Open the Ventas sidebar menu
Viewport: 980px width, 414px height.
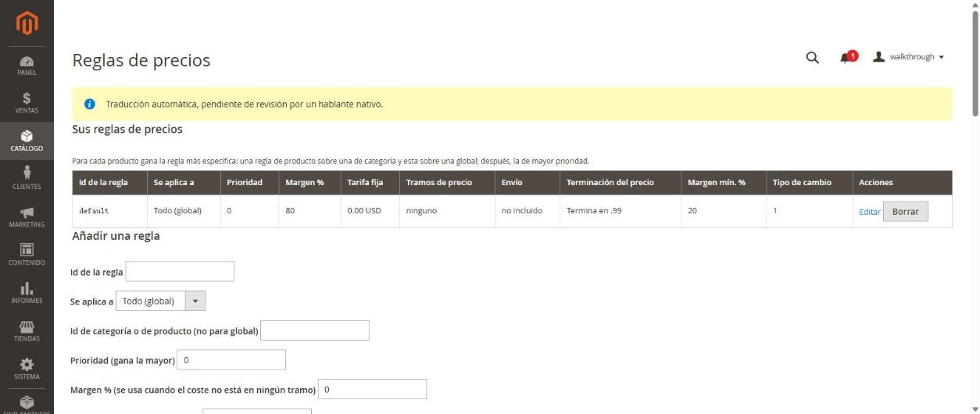[27, 103]
